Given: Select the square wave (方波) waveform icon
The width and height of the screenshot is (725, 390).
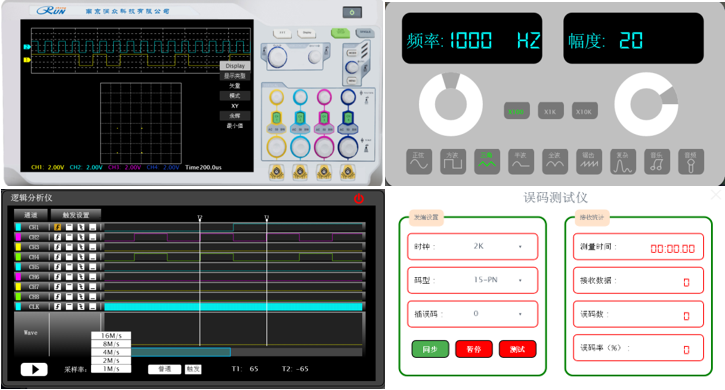Looking at the screenshot, I should point(453,161).
